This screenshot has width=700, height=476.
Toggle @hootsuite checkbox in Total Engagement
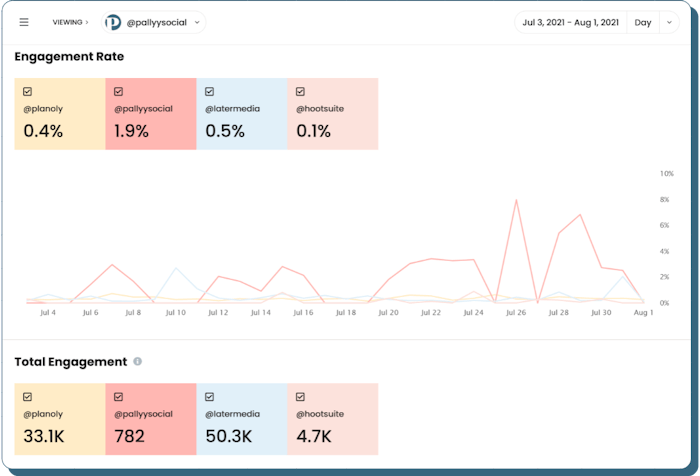click(300, 397)
